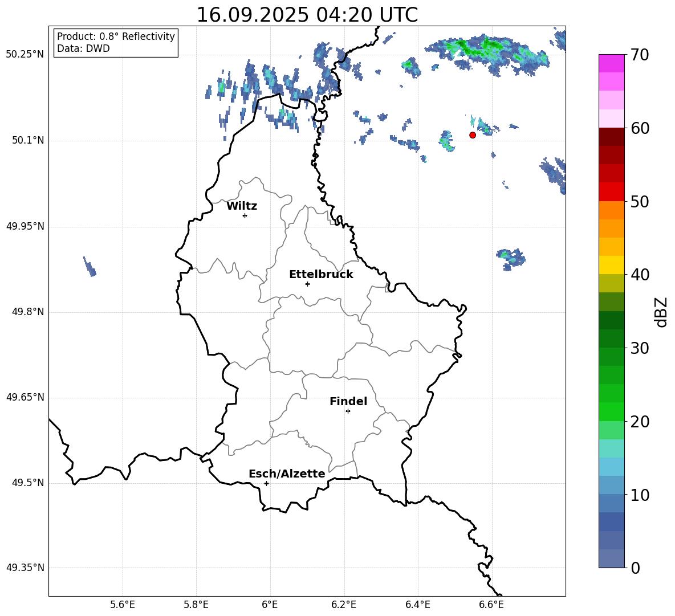Click latitude label '50.1°N'
Image resolution: width=675 pixels, height=616 pixels.
point(29,141)
